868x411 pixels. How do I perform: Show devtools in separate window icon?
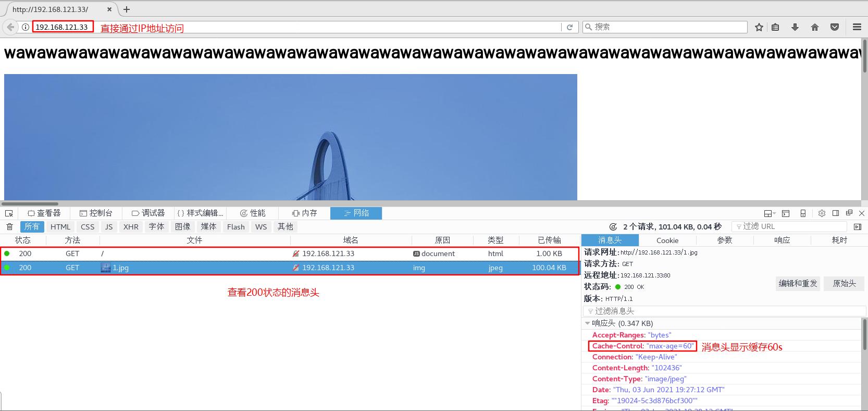coord(849,213)
